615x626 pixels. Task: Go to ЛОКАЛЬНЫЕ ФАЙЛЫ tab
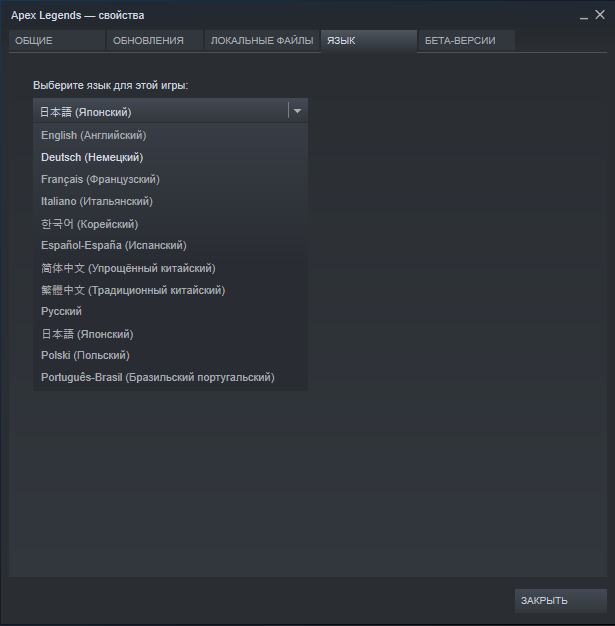pos(262,40)
